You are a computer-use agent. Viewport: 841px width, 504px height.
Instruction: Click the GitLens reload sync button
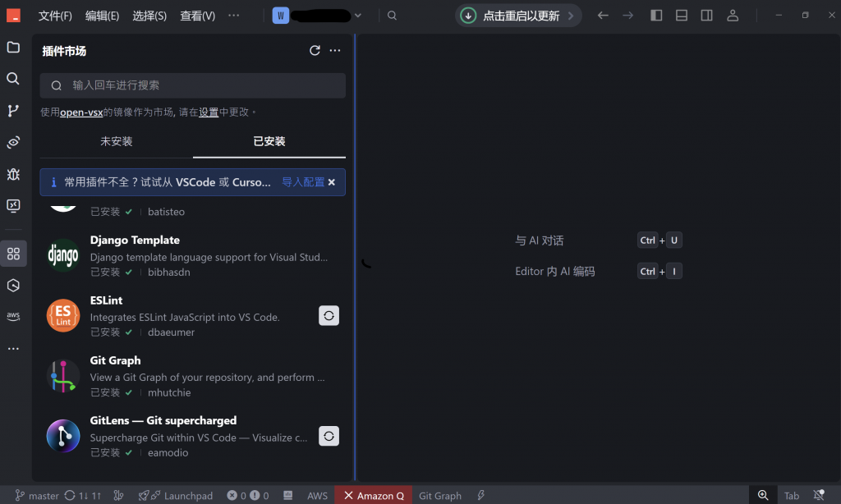pos(329,436)
